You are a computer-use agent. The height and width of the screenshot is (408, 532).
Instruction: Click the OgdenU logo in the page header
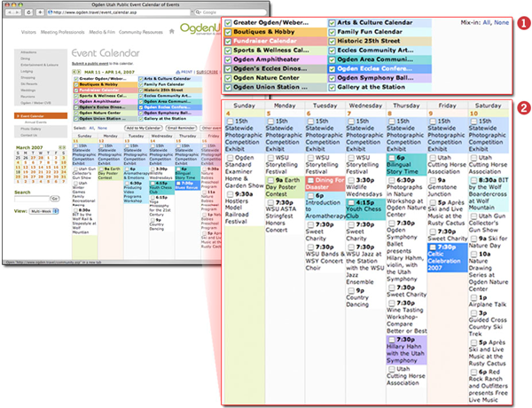(x=199, y=28)
